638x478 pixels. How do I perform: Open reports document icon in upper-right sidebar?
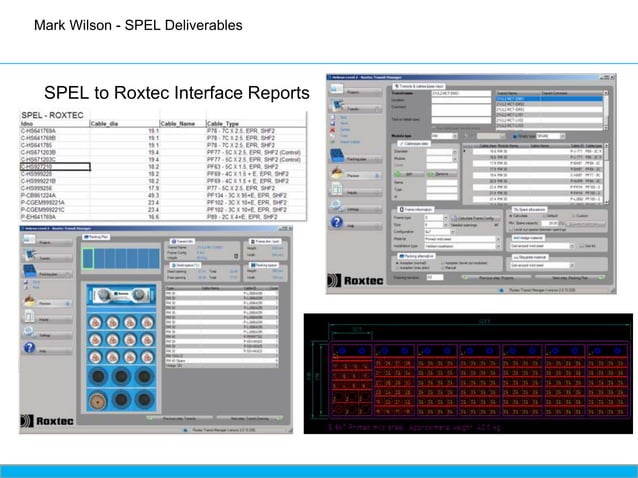[x=336, y=189]
